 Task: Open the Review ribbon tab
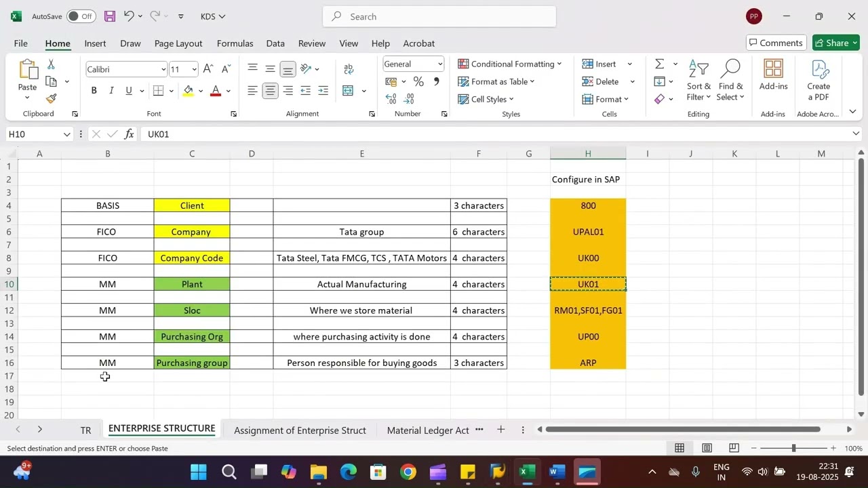312,43
